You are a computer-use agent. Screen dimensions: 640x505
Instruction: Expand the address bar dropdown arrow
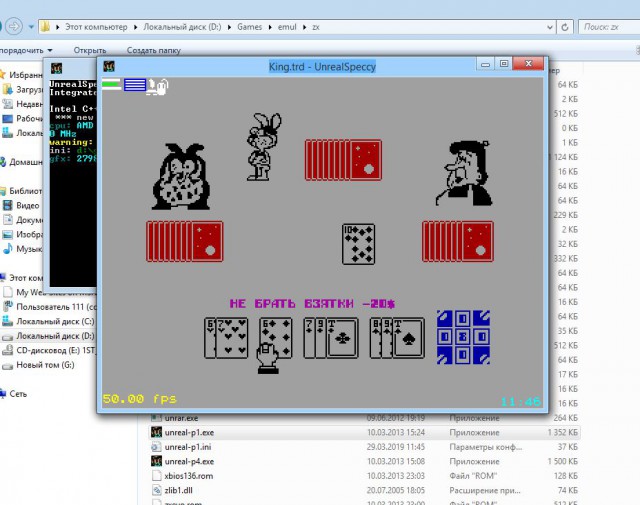tap(550, 27)
